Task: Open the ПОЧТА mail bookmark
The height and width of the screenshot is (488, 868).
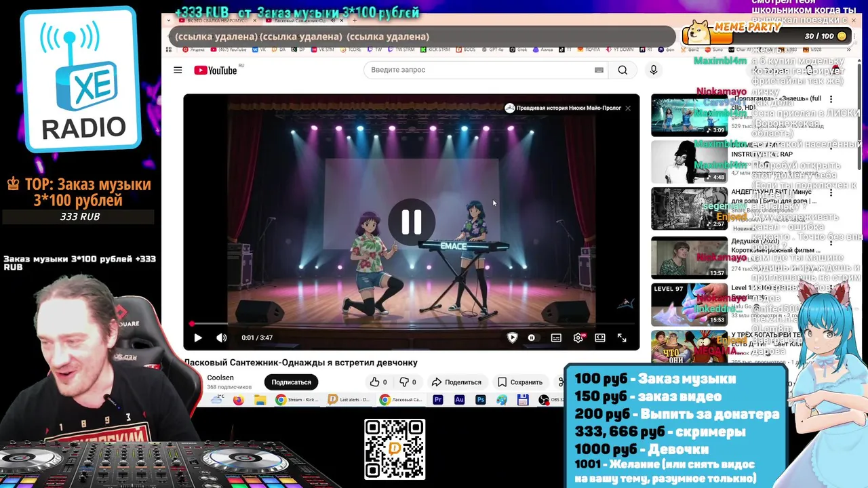Action: point(589,49)
